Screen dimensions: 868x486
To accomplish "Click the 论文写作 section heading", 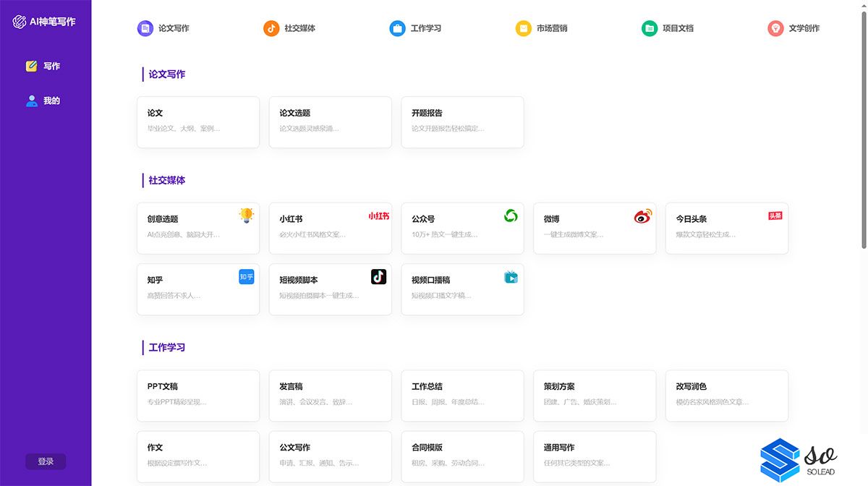I will pos(167,74).
